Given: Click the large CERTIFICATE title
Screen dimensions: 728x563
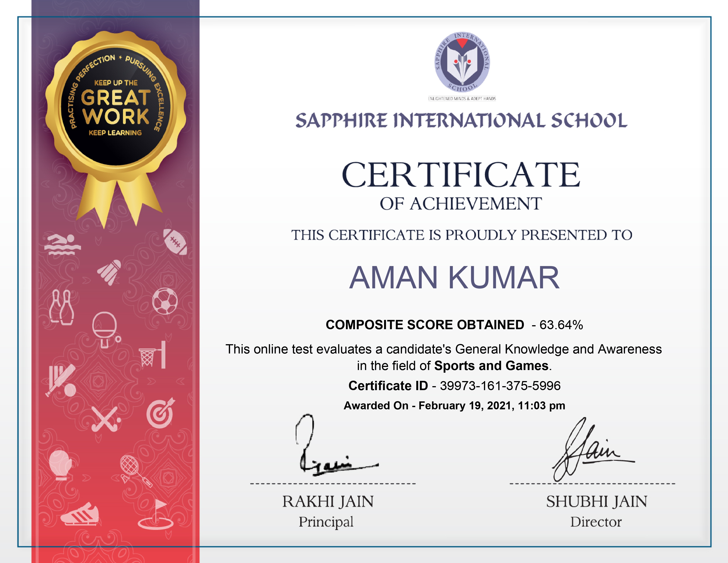Looking at the screenshot, I should [461, 175].
